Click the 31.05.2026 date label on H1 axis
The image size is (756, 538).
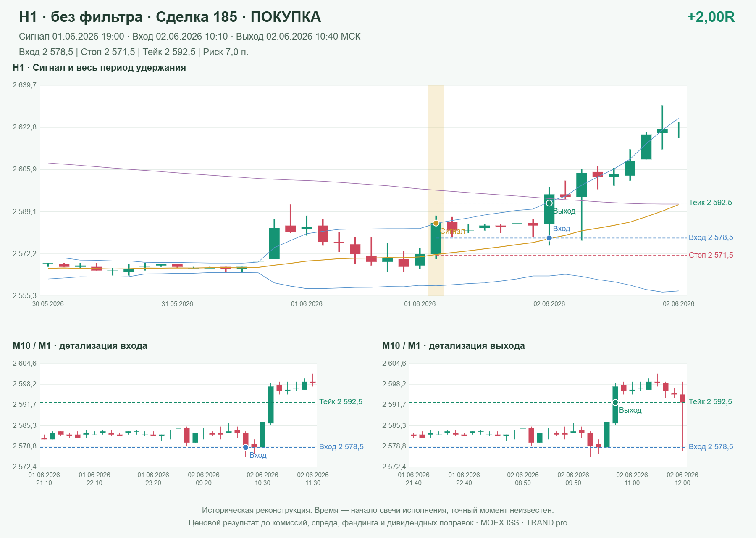[177, 304]
